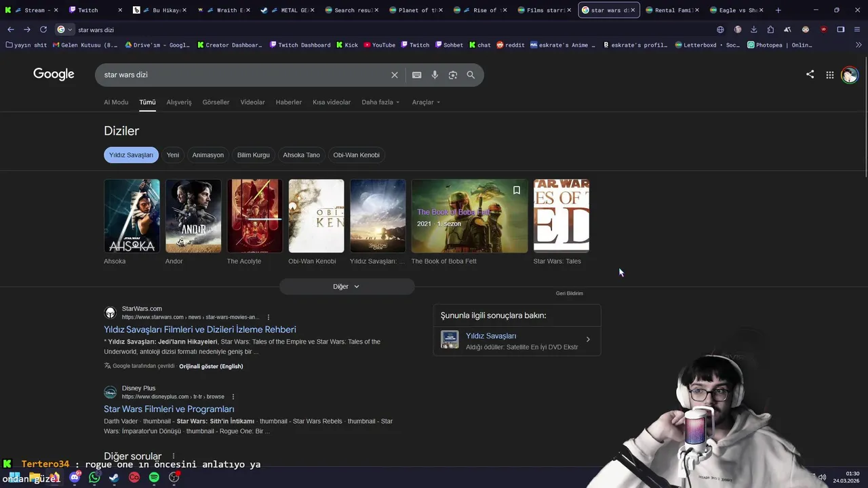Screen dimensions: 868x488
Task: Select the Animasyon filter chip
Action: 208,155
